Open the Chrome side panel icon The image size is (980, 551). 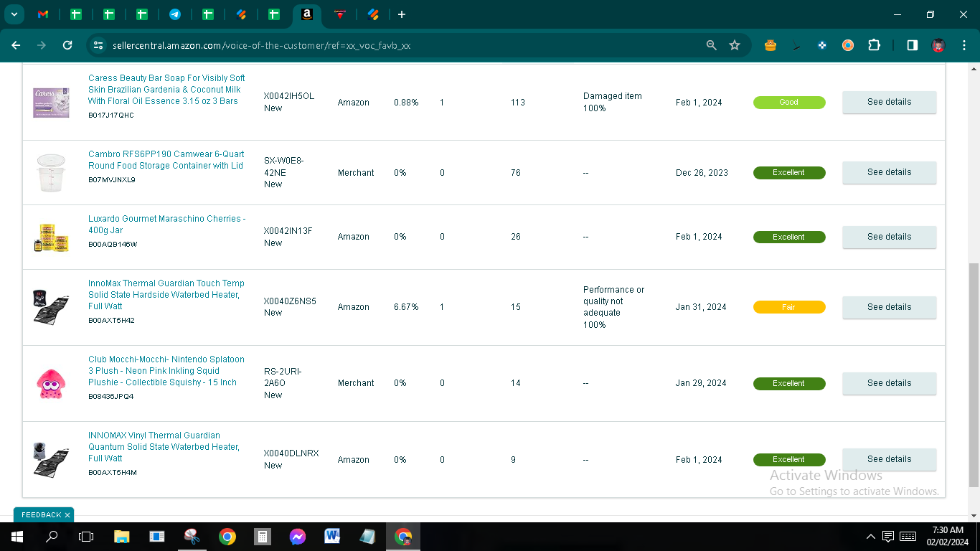click(912, 45)
